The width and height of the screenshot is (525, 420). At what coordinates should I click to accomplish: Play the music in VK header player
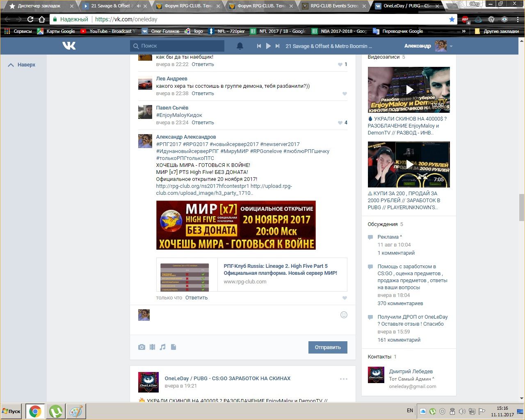click(x=268, y=46)
